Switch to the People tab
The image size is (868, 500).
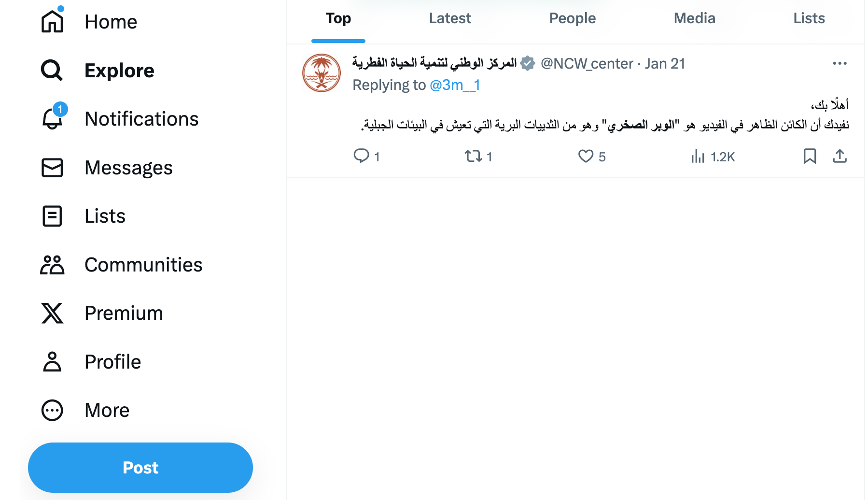573,18
